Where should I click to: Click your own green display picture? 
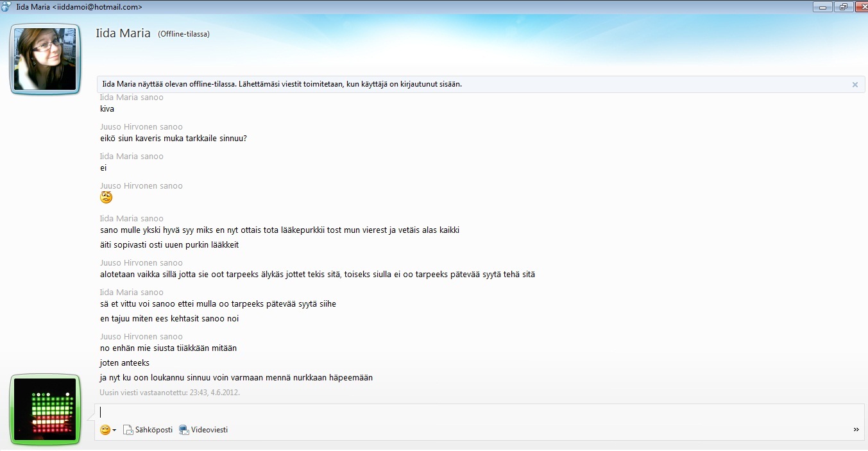[x=45, y=409]
